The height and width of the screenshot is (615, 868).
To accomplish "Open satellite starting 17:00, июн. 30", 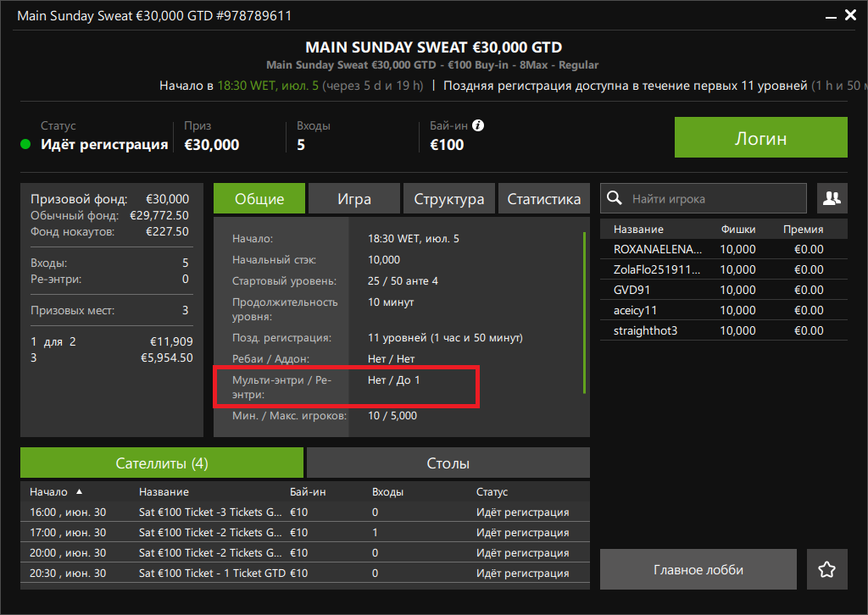I will (305, 532).
